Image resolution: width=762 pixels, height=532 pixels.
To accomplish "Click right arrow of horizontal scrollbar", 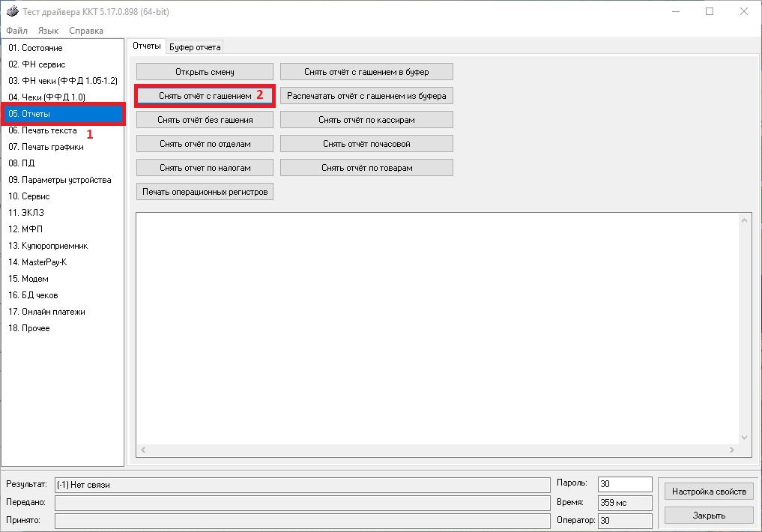I will click(x=731, y=450).
